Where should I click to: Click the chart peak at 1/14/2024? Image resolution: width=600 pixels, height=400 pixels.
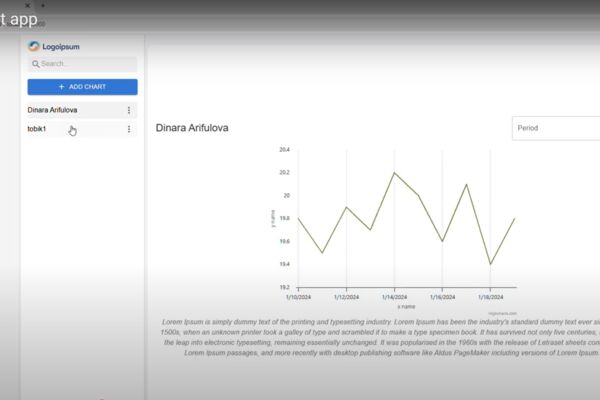point(394,173)
